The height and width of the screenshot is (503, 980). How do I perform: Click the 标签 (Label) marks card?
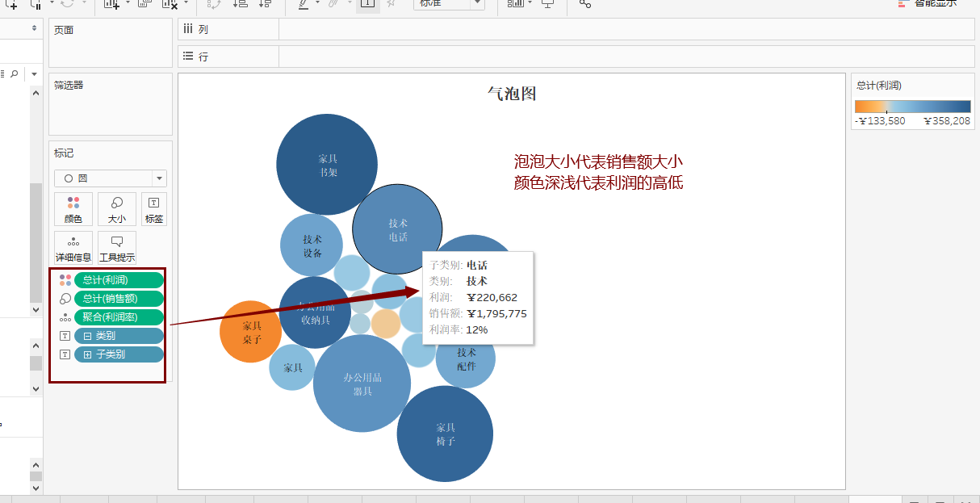click(x=154, y=209)
